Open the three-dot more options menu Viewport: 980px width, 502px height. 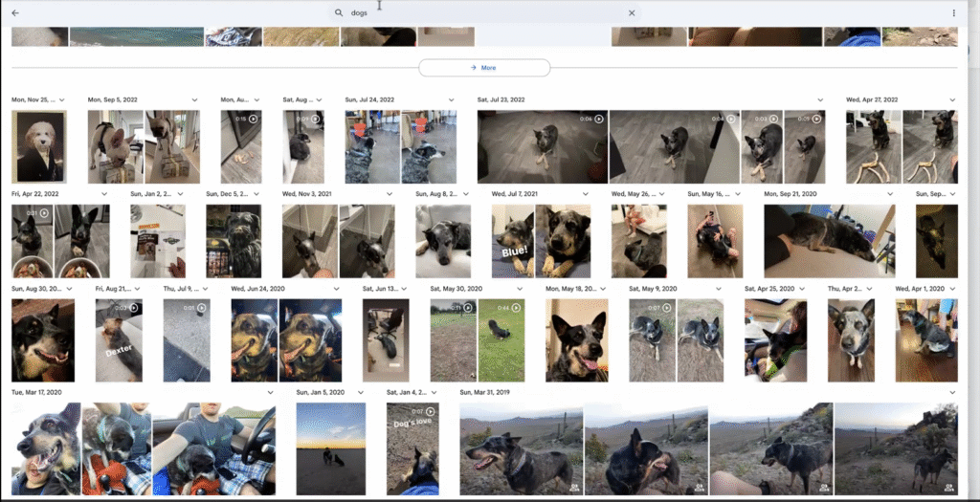click(953, 13)
